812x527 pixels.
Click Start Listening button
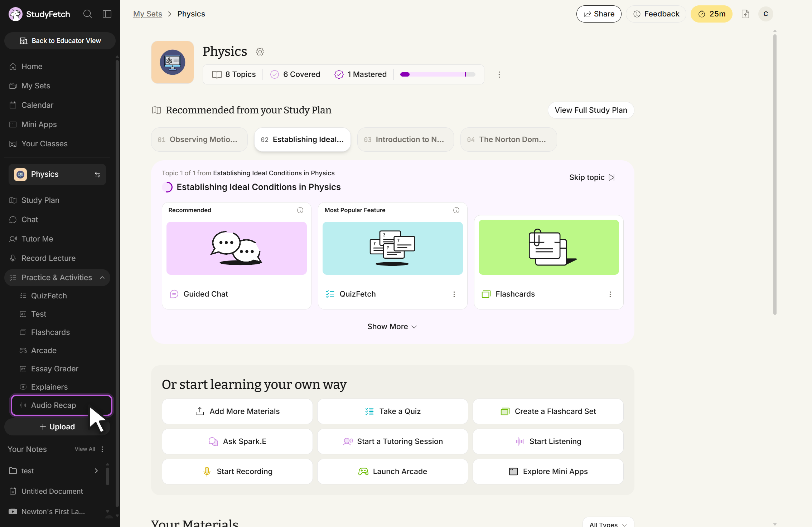tap(548, 441)
